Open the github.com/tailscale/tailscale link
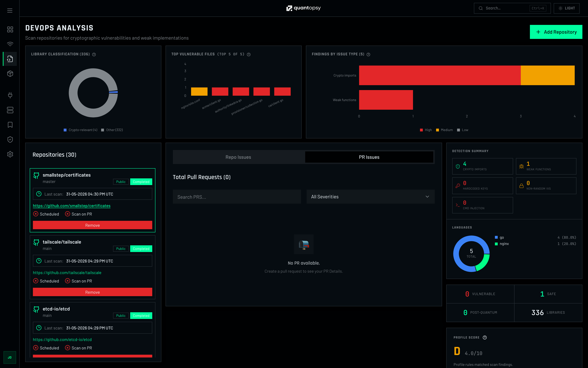 (67, 273)
